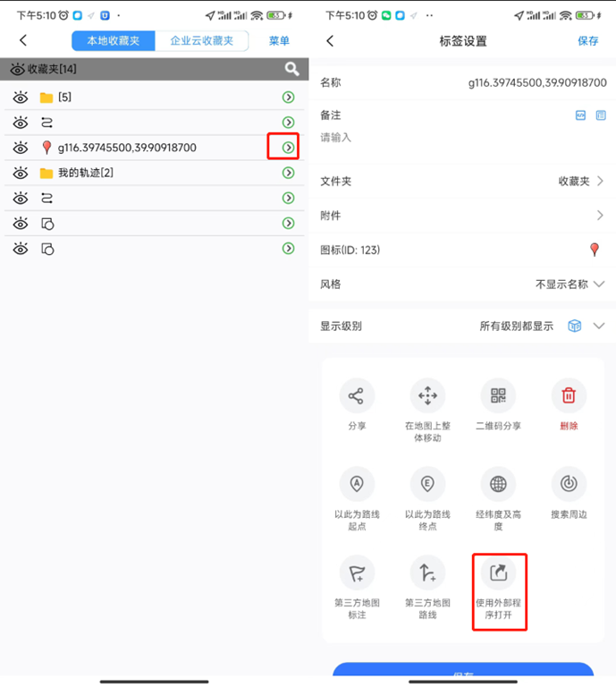Image resolution: width=616 pixels, height=687 pixels.
Task: Tap the Share (分享) icon
Action: pyautogui.click(x=357, y=395)
